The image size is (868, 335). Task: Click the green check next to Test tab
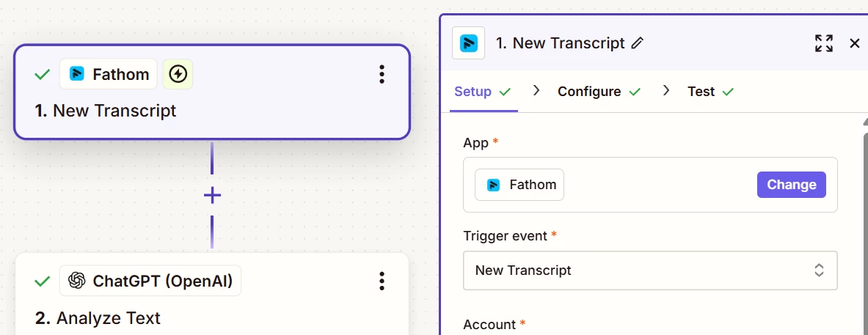[x=729, y=92]
